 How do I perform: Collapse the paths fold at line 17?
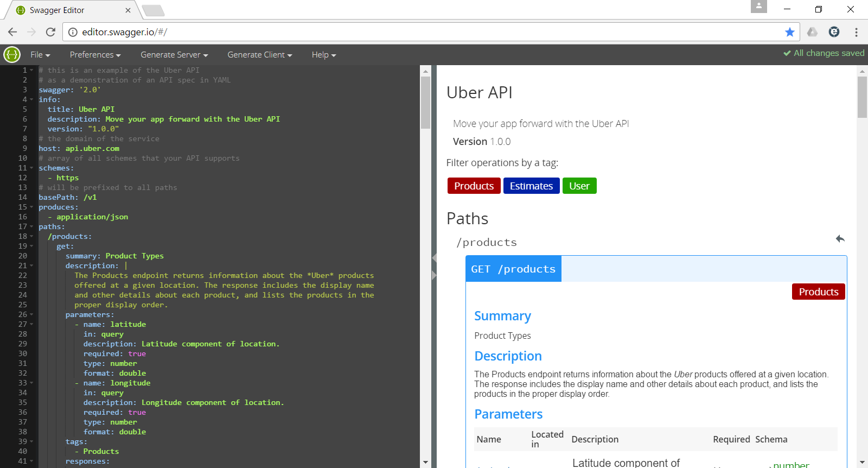31,226
